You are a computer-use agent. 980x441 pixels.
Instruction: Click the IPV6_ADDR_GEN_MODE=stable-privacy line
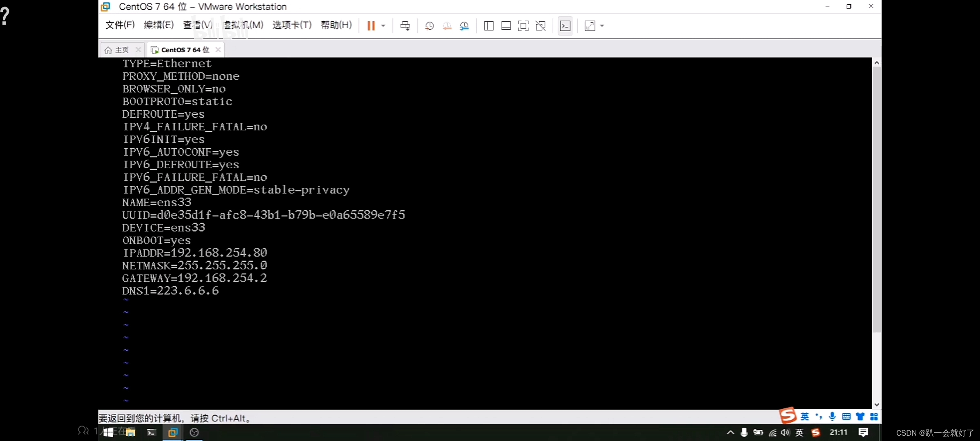tap(236, 190)
